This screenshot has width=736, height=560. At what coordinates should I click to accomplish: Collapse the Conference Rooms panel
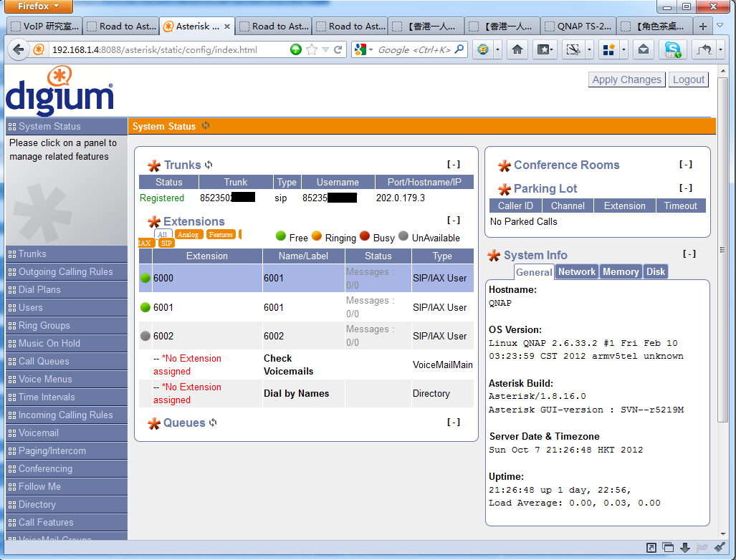[x=686, y=164]
